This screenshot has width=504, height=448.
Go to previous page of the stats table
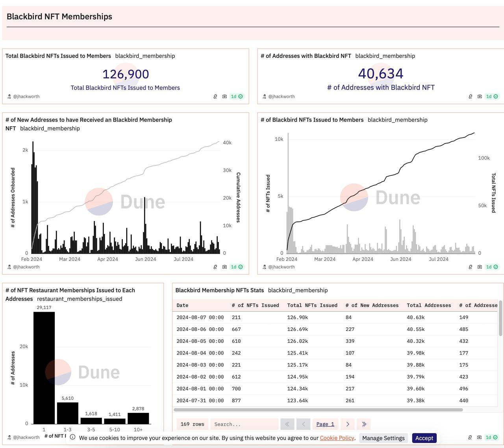point(304,424)
